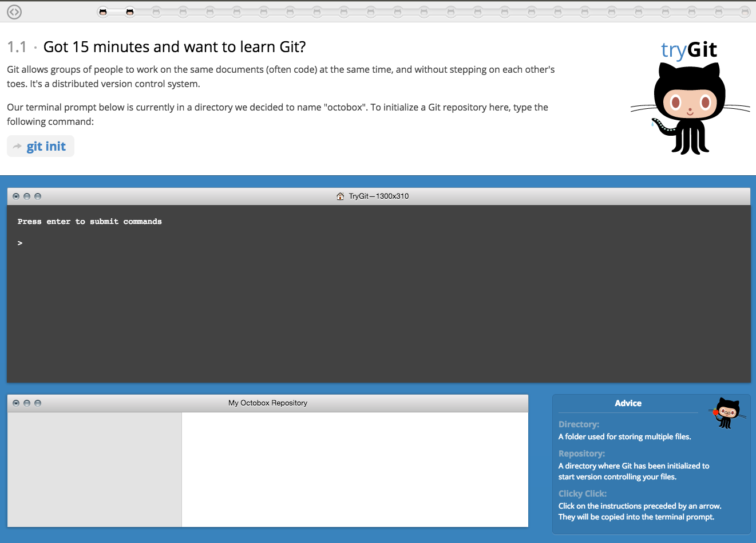
Task: Click the lesson number 1.1
Action: click(17, 47)
